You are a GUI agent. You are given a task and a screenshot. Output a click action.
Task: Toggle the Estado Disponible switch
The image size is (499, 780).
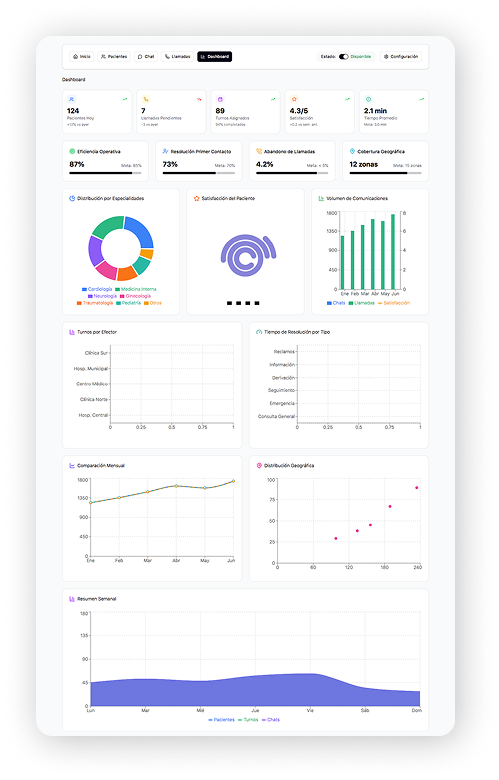pos(343,57)
